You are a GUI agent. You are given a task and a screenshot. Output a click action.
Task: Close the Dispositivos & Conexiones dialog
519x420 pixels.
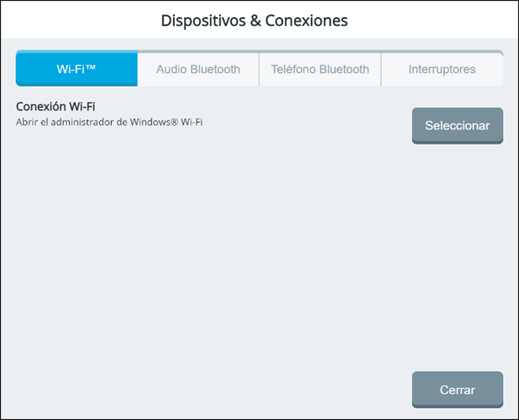pyautogui.click(x=457, y=389)
